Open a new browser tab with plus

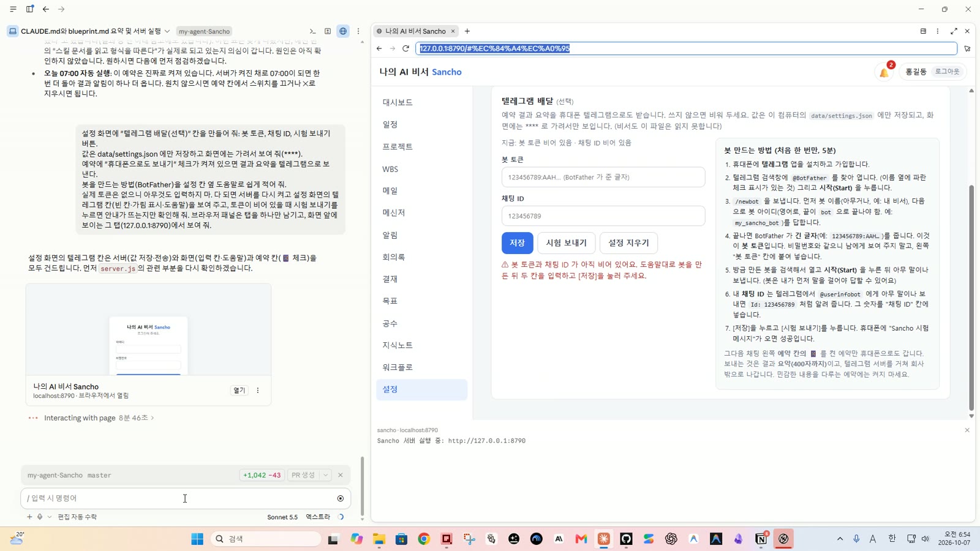click(467, 31)
